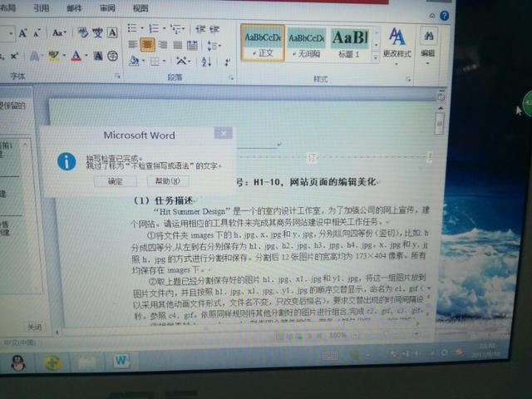
Task: Open the Font dialog launcher
Action: coord(117,76)
